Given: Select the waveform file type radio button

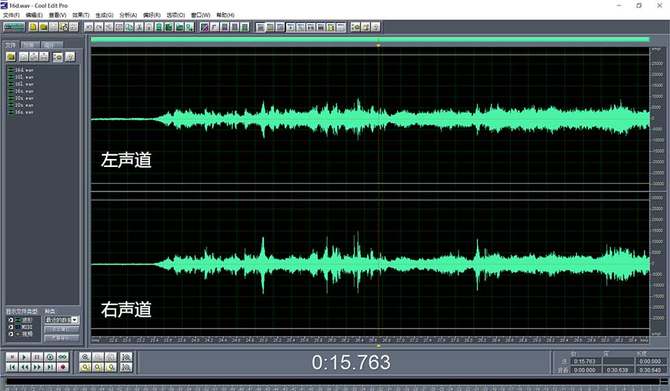Looking at the screenshot, I should 11,320.
